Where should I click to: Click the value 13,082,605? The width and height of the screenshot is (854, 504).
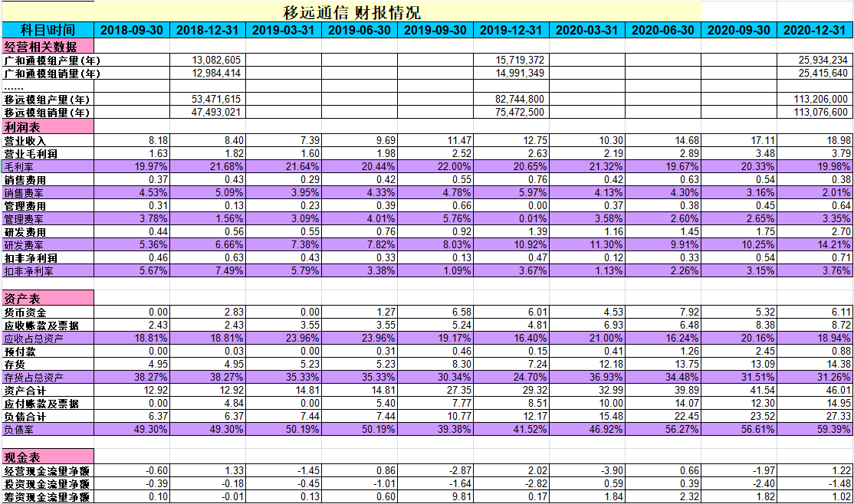[x=216, y=60]
